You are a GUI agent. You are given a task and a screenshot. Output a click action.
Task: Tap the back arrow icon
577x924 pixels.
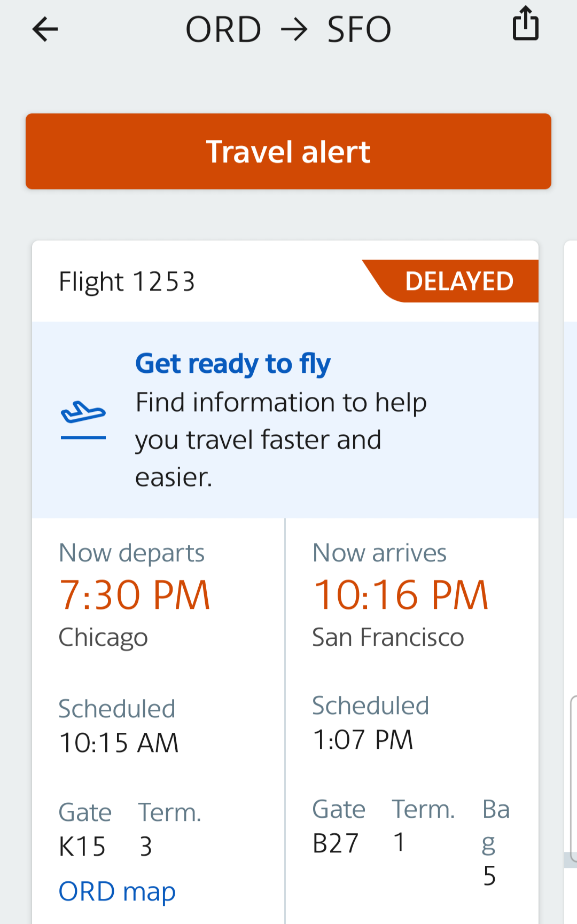pyautogui.click(x=45, y=29)
